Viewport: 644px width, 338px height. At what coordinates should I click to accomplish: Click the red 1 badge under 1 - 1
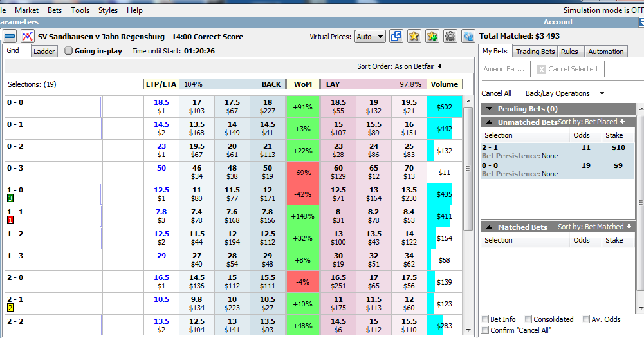point(10,220)
